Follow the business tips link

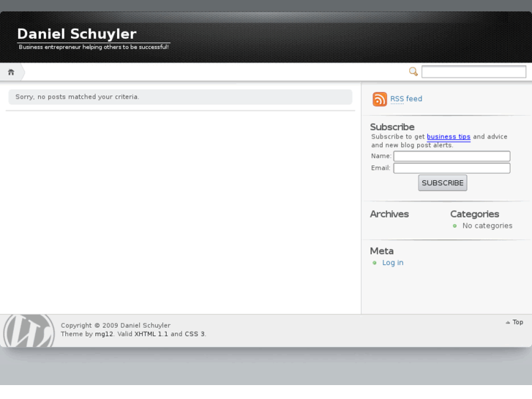tap(448, 136)
